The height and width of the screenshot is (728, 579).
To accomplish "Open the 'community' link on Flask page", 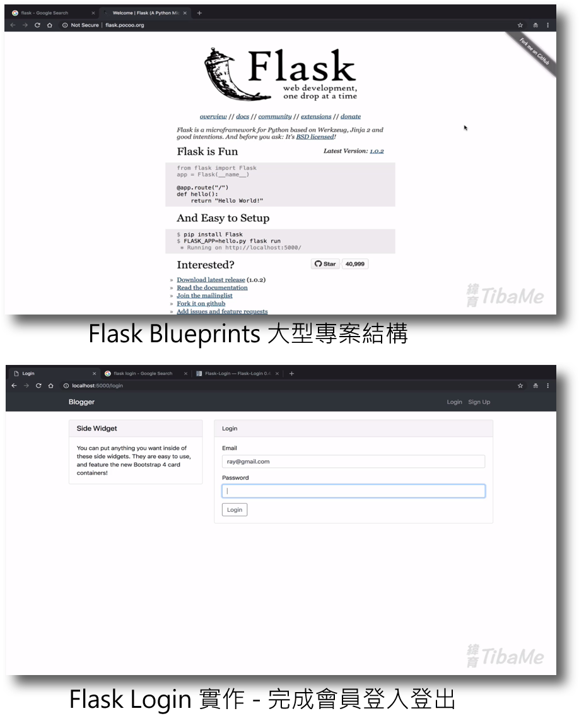I will pyautogui.click(x=275, y=117).
